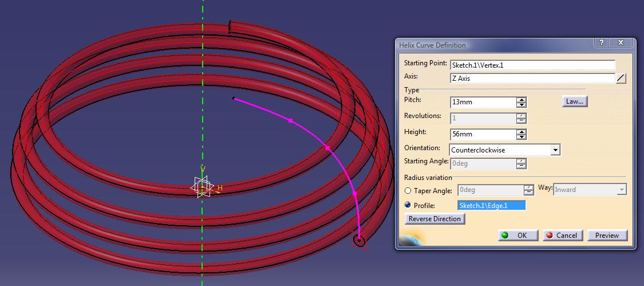Click the help question mark in dialog title

point(601,43)
